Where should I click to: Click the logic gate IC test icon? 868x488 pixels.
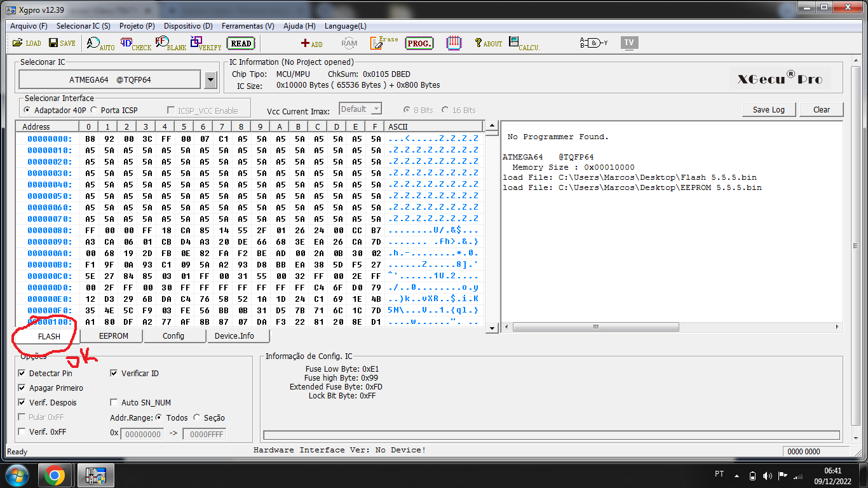coord(593,43)
